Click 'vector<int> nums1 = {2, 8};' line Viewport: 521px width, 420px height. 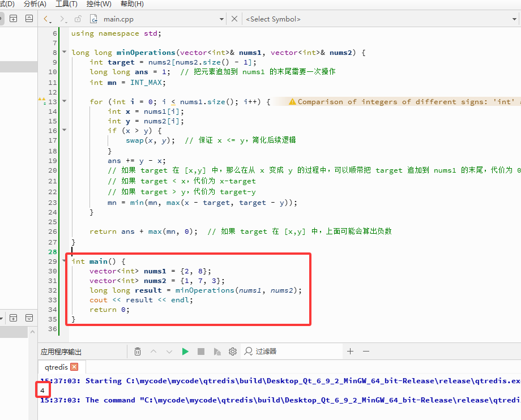click(150, 271)
